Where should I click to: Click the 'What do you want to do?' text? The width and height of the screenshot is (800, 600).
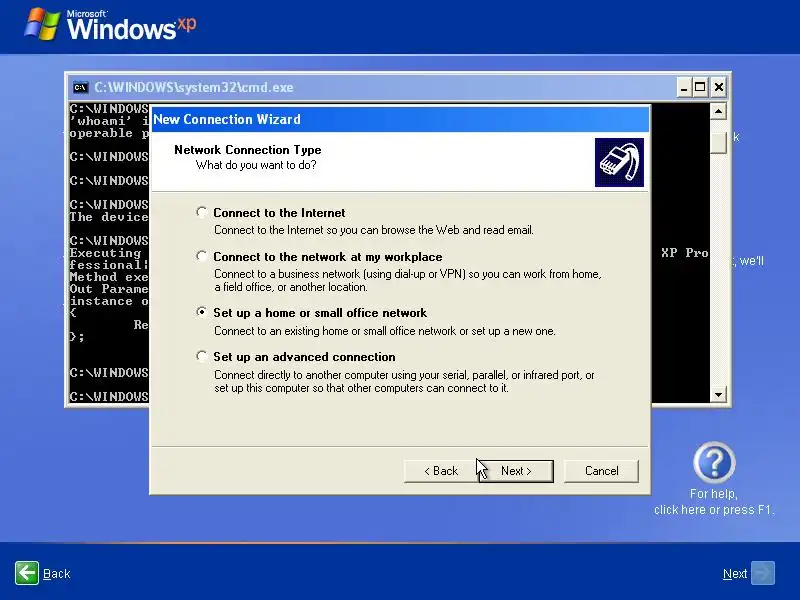(256, 165)
